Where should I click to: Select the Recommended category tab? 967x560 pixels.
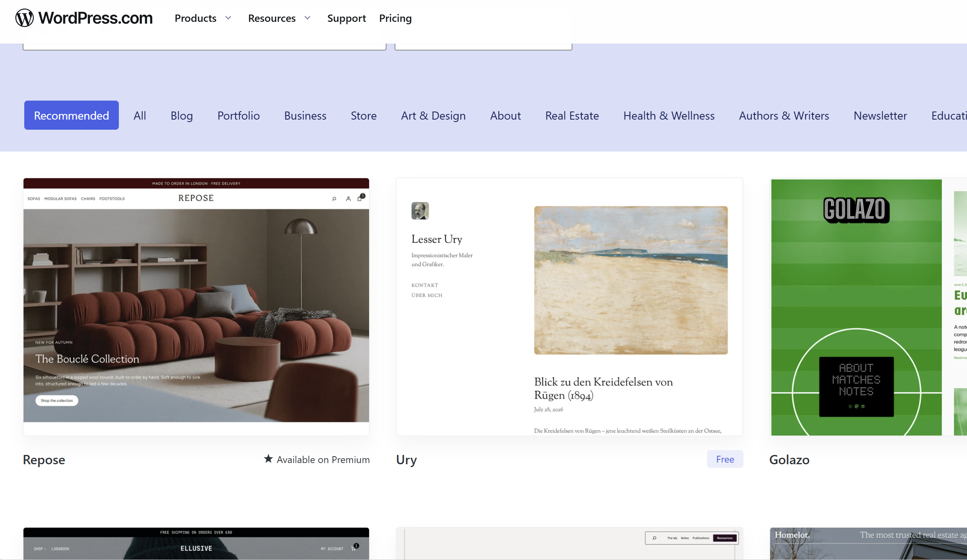click(x=72, y=115)
